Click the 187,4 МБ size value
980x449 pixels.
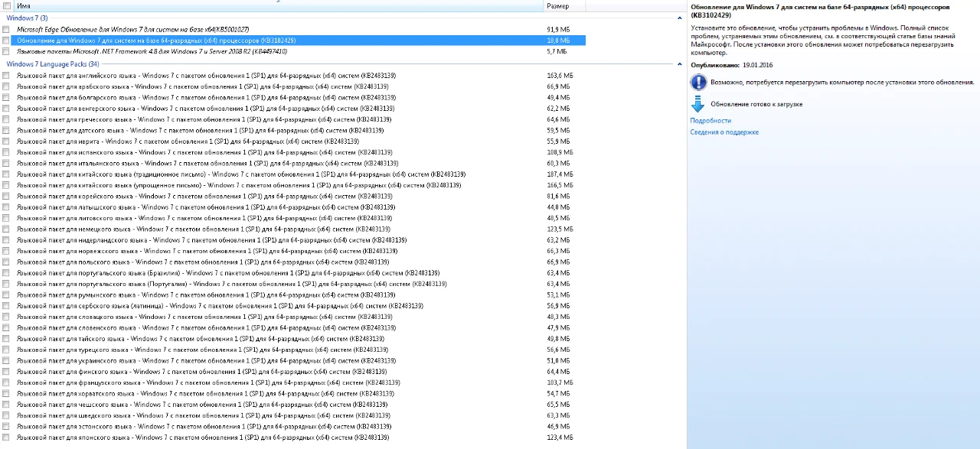point(560,174)
